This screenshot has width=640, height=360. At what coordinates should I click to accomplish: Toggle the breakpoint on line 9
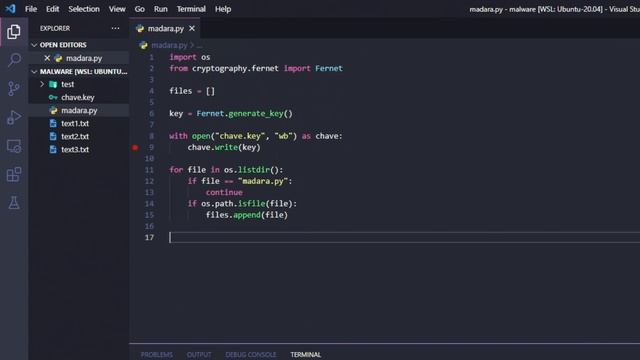[135, 147]
